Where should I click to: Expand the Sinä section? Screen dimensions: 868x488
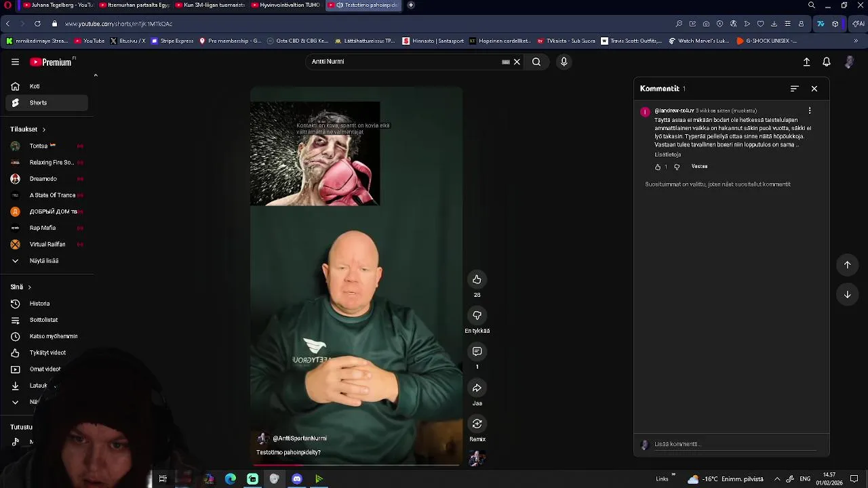coord(20,287)
